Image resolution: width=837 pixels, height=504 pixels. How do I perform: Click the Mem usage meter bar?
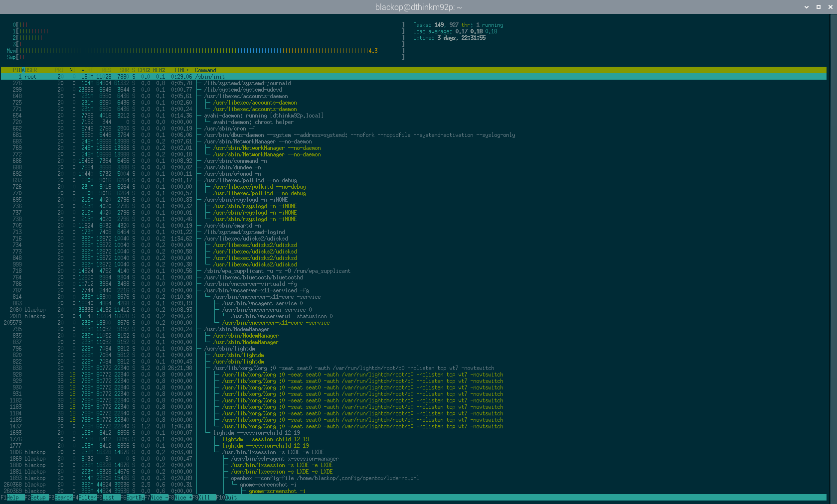pyautogui.click(x=205, y=50)
